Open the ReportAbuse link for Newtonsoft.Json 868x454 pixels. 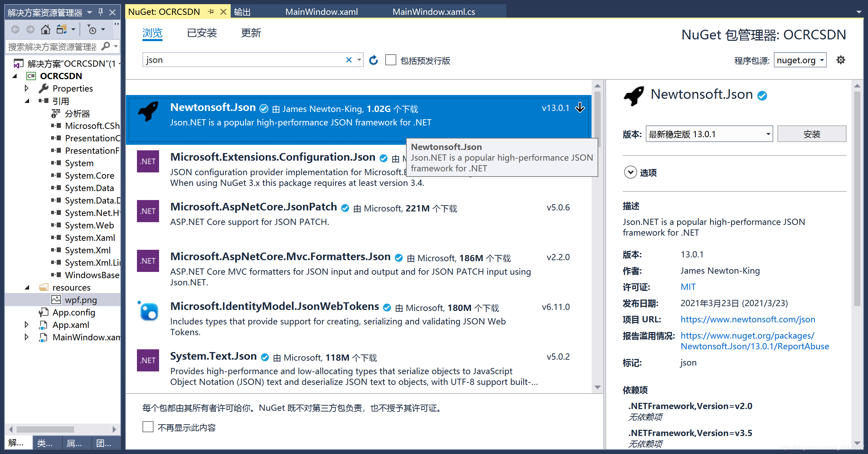pyautogui.click(x=755, y=341)
